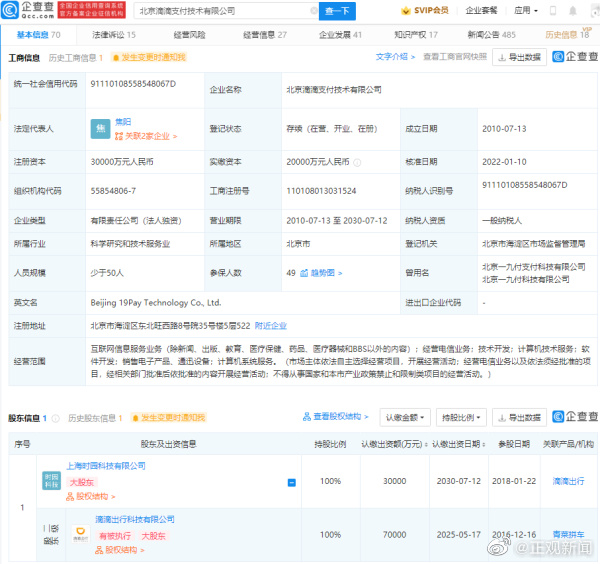Expand 股权结构 under 上海时园科技有限公司
Screen dimensions: 600x564
(x=90, y=497)
